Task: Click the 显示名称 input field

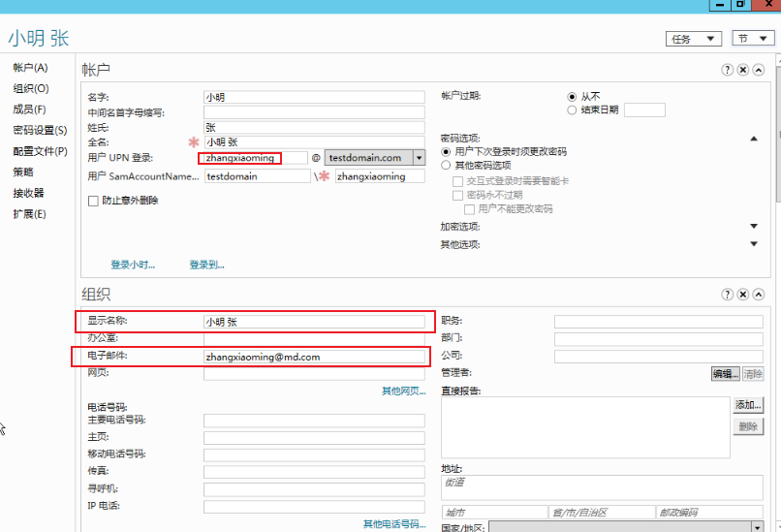Action: coord(314,322)
